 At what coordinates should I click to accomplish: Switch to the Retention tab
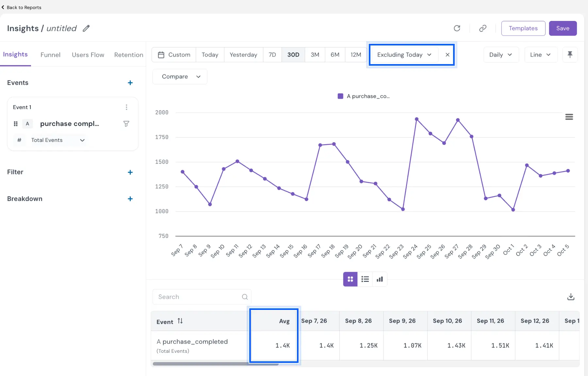point(129,55)
